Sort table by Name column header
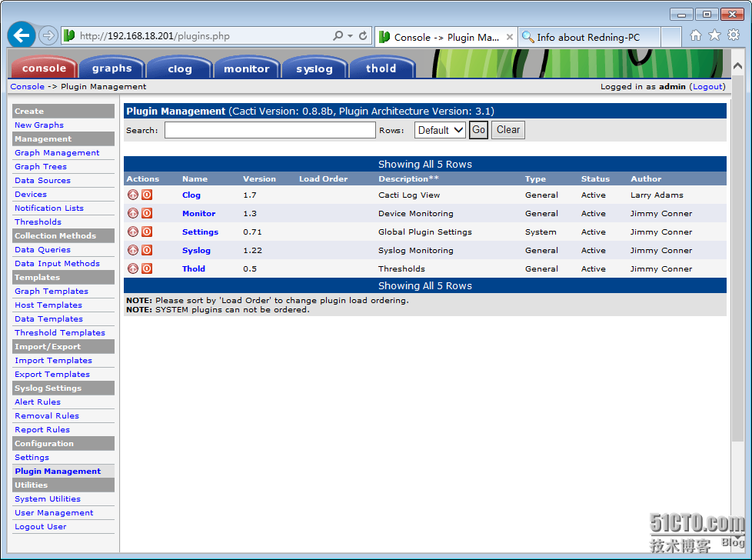This screenshot has height=560, width=752. pos(195,178)
